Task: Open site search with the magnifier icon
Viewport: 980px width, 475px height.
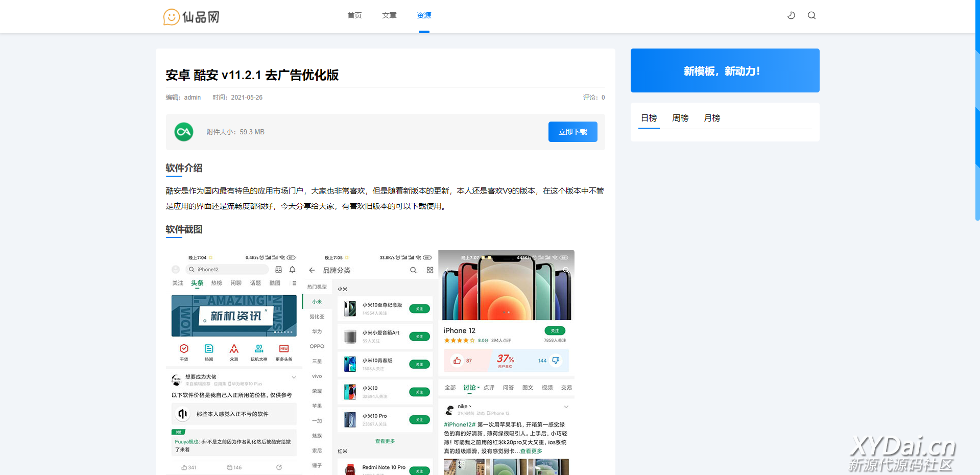Action: point(811,15)
